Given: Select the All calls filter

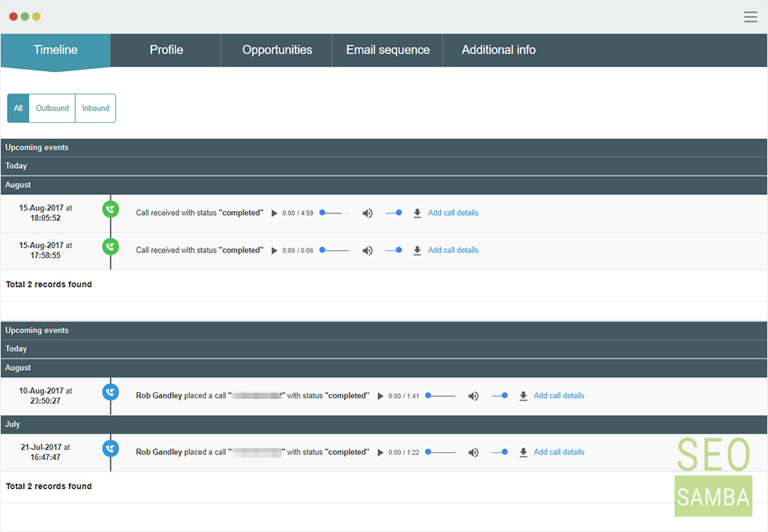Looking at the screenshot, I should point(18,108).
